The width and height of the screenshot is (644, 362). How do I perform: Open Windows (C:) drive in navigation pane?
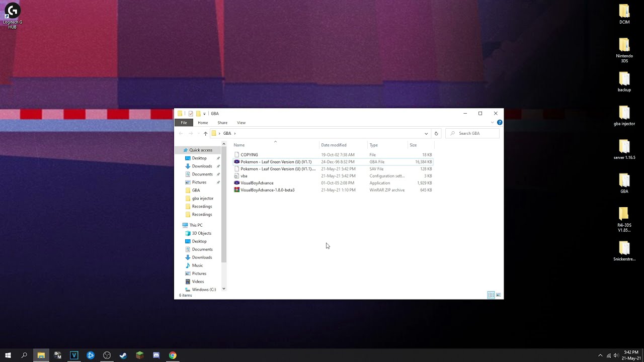click(204, 290)
